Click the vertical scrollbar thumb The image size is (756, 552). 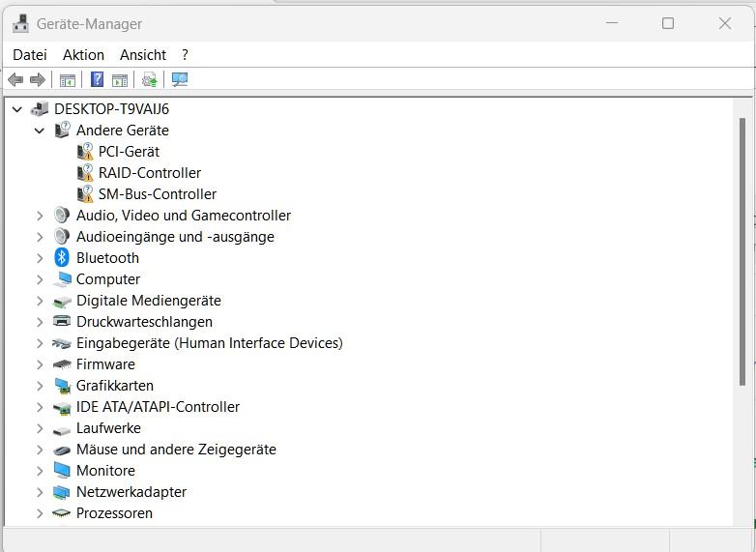click(x=742, y=251)
